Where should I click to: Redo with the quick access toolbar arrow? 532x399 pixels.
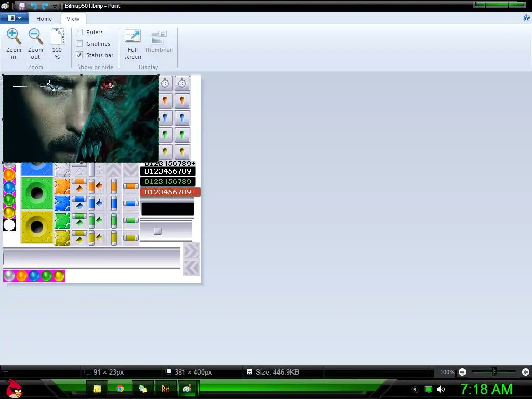coord(45,6)
